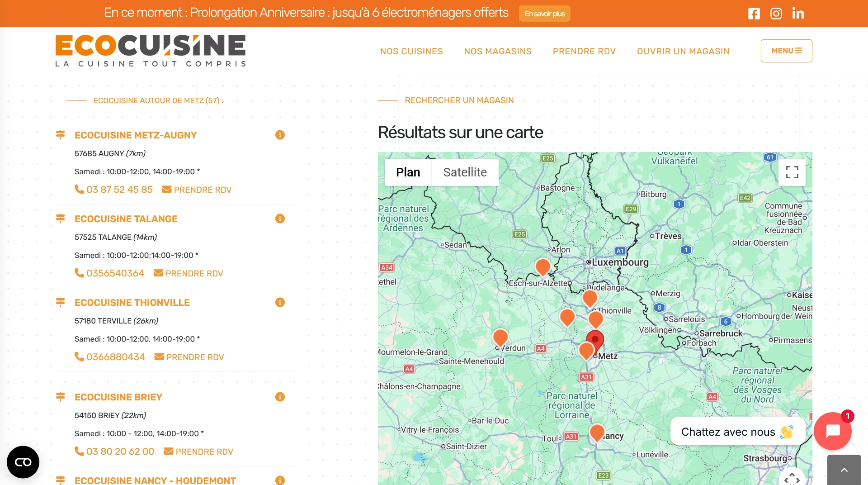
Task: Open the LinkedIn profile icon
Action: [798, 14]
